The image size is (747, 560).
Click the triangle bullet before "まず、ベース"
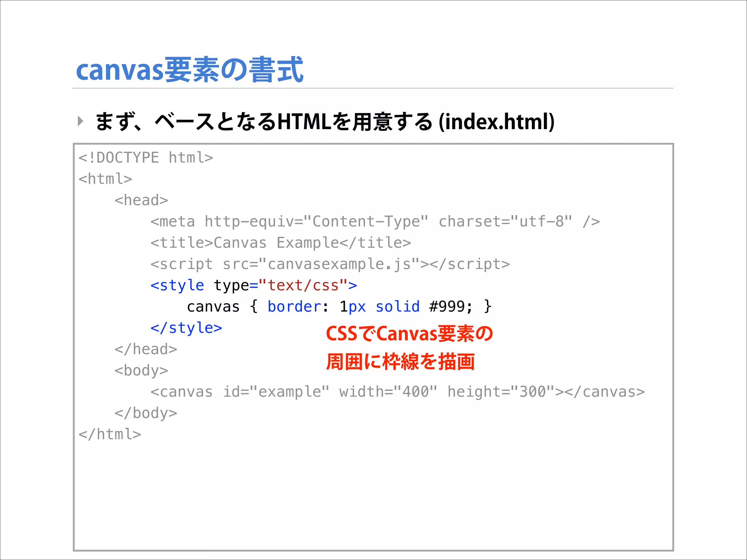coord(81,121)
